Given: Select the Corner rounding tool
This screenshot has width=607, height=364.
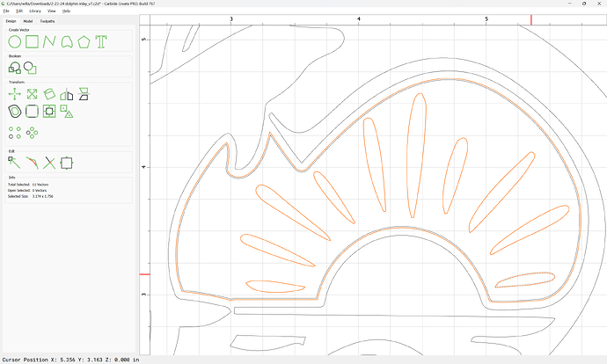Looking at the screenshot, I should tap(33, 112).
